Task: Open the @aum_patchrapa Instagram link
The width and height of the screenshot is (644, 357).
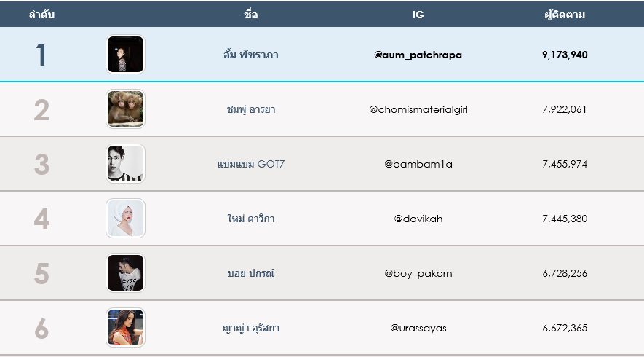Action: point(418,55)
